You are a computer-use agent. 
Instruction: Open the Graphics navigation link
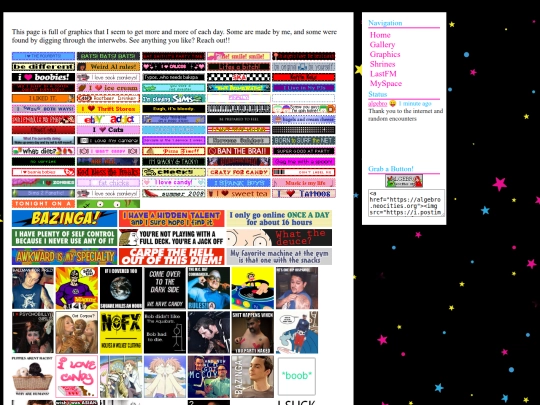(385, 54)
